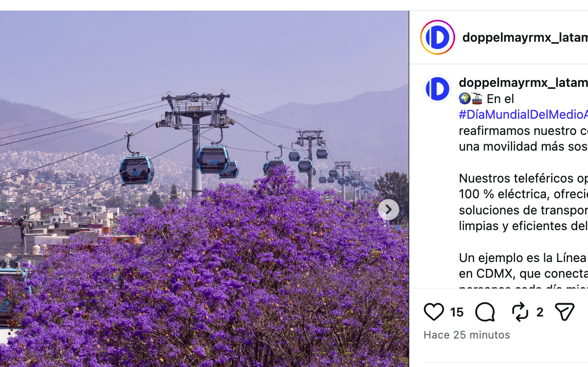The width and height of the screenshot is (588, 367).
Task: Select caption text 'Un ejemplo es la Línea'
Action: click(x=523, y=258)
